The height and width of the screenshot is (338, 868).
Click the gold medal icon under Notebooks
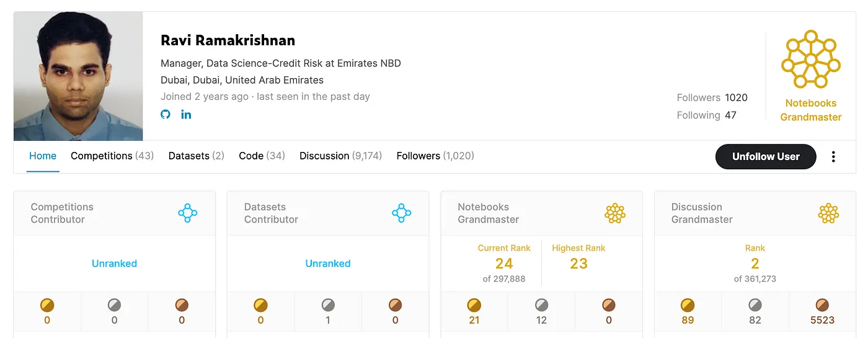pos(474,305)
